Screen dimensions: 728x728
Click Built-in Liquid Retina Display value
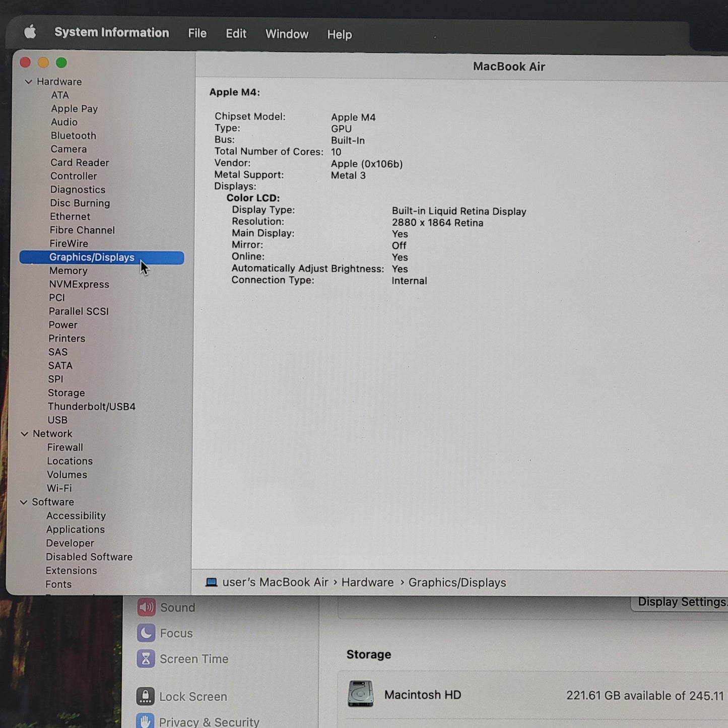coord(459,212)
